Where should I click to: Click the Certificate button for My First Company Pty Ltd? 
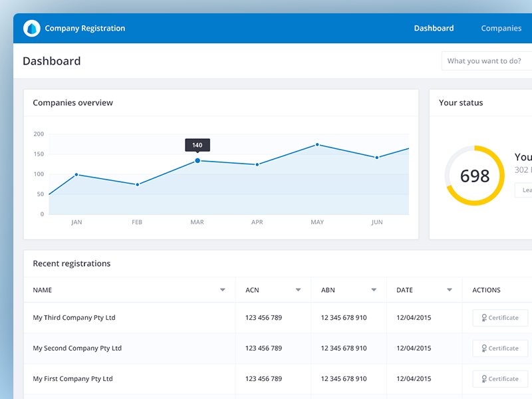[x=499, y=378]
